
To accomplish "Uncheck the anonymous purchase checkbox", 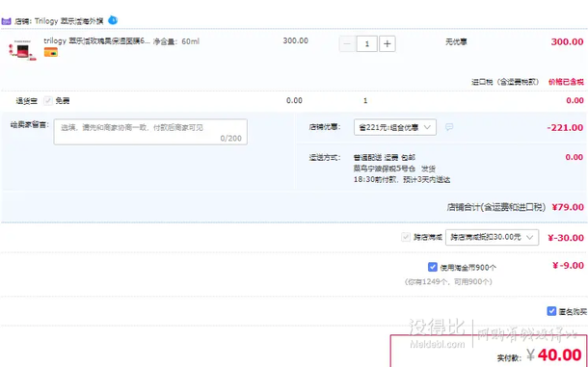I will [x=551, y=311].
